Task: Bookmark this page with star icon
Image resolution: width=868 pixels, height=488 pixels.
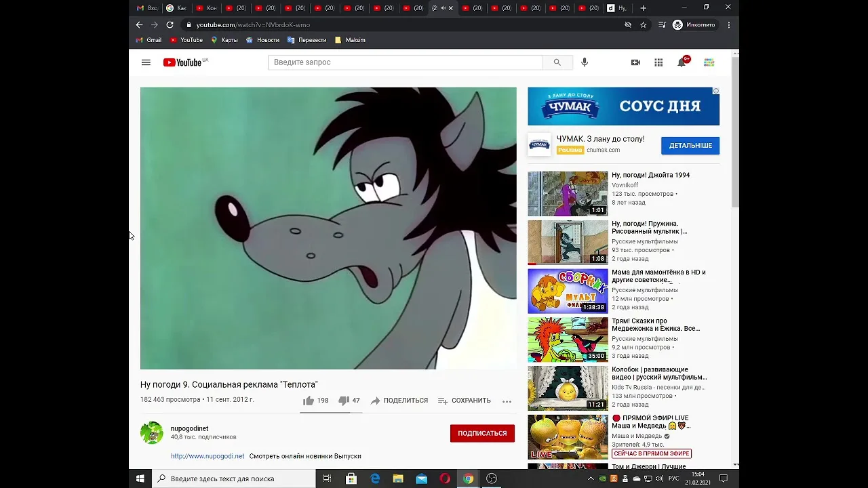Action: click(643, 25)
